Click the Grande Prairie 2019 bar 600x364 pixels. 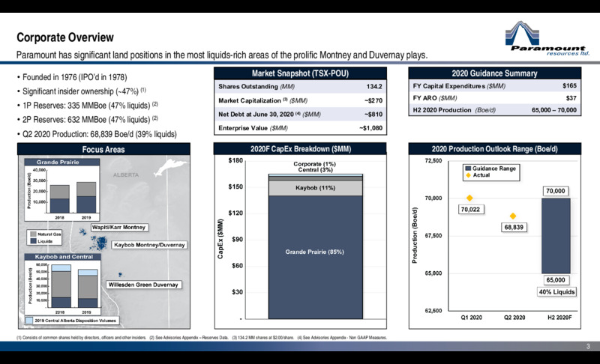pyautogui.click(x=86, y=198)
